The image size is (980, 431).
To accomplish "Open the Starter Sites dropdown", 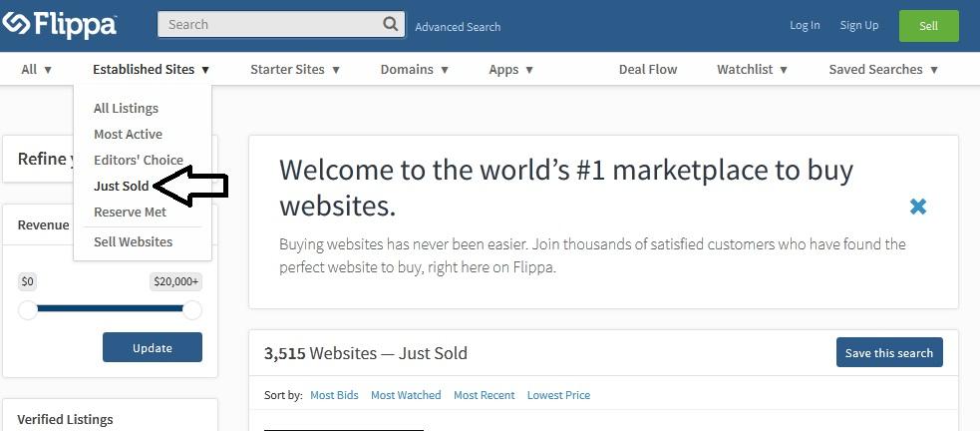I will [x=295, y=70].
